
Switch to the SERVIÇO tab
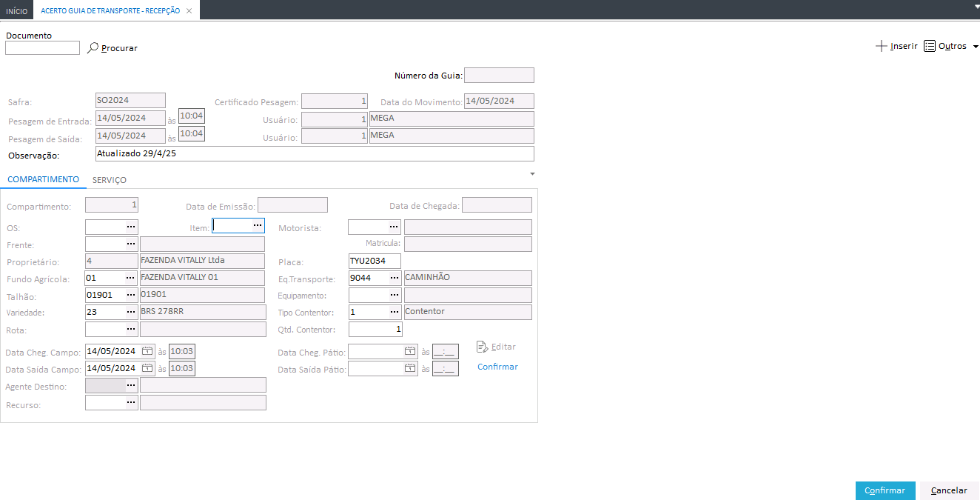click(x=110, y=180)
